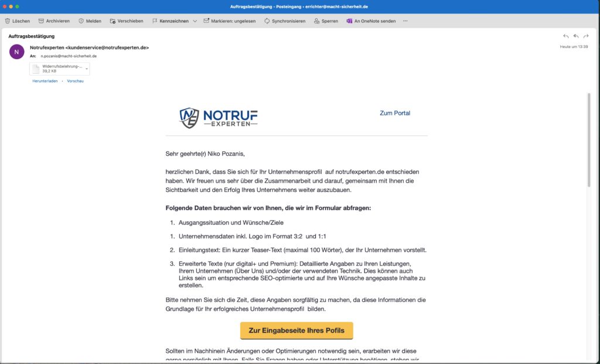The height and width of the screenshot is (364, 600).
Task: Click list item "Ausgangssituation und Wünsche/Ziele"
Action: coord(231,222)
